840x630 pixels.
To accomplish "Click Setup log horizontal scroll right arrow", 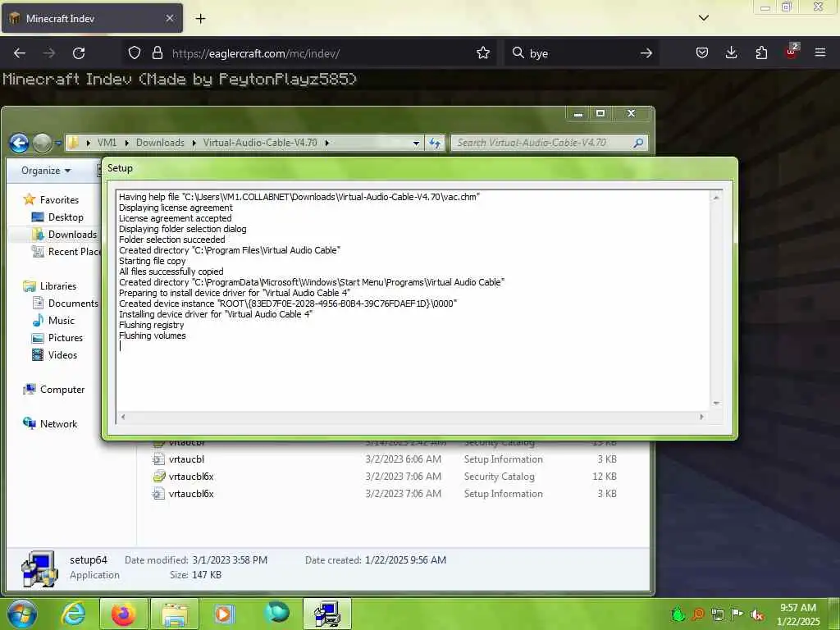I will tap(701, 417).
